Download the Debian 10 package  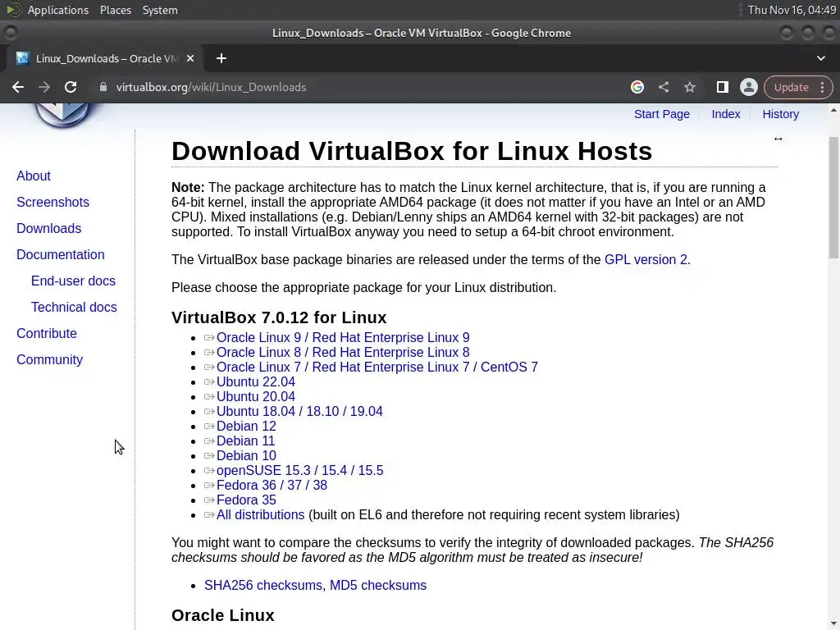[246, 455]
